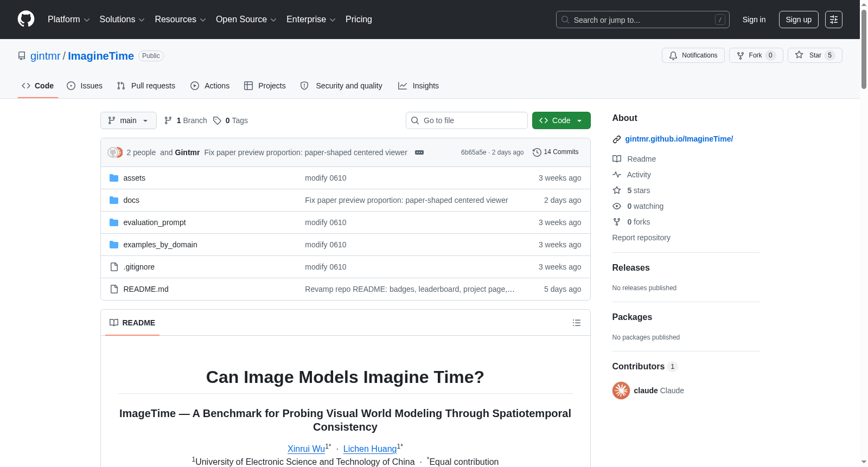Click the repository icon beside gintmr
The image size is (868, 467).
coord(22,56)
